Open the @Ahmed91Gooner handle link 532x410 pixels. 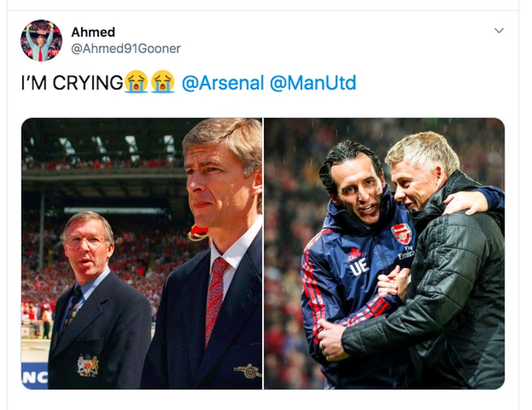[x=126, y=49]
